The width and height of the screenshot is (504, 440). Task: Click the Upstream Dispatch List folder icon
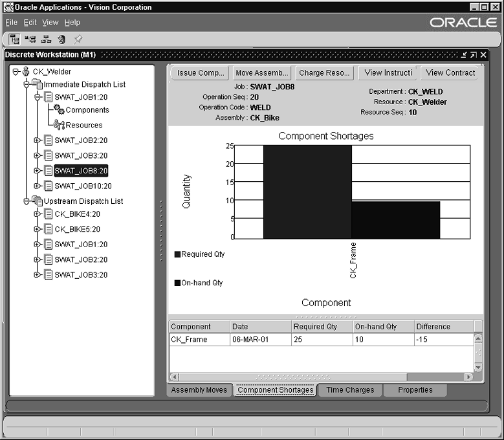38,201
